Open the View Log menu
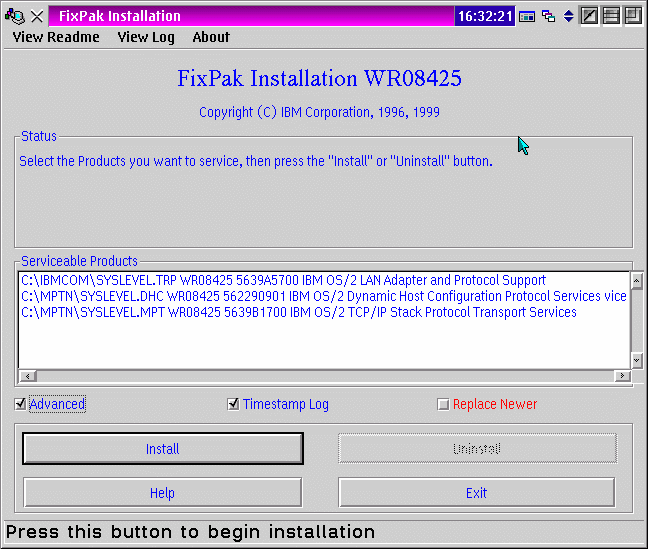This screenshot has width=648, height=549. pyautogui.click(x=146, y=37)
